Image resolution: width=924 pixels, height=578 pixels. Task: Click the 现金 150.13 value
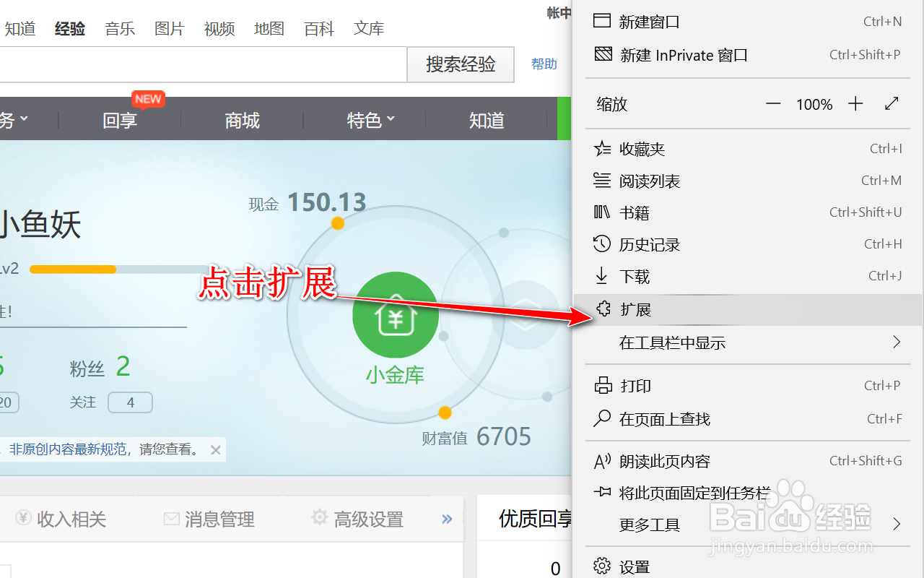[327, 202]
